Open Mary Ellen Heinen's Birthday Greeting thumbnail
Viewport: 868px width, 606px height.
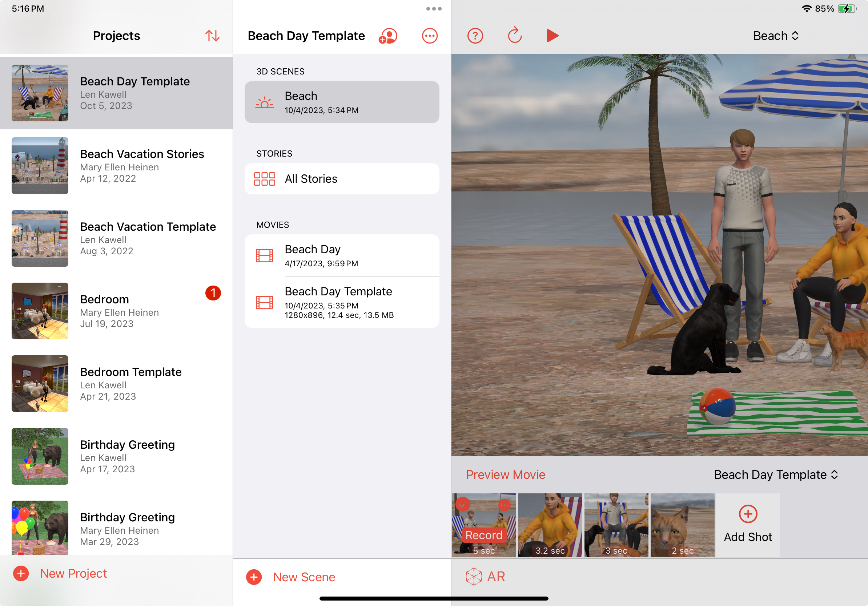[40, 528]
